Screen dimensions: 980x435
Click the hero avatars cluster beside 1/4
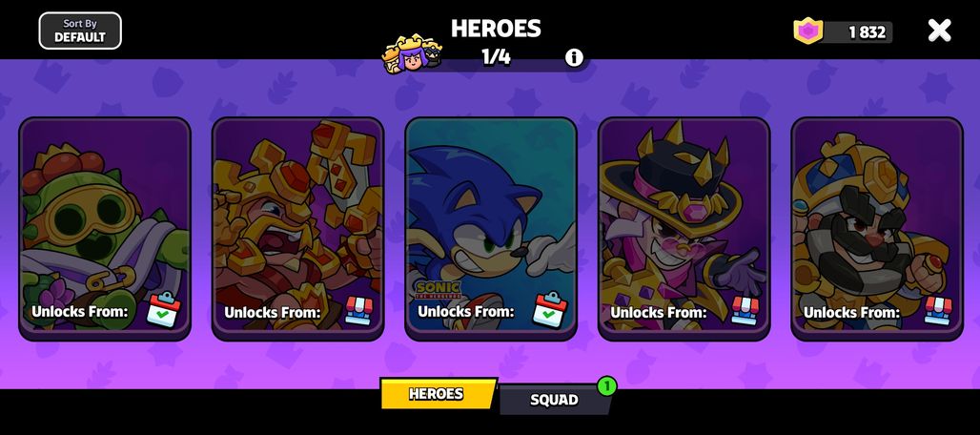click(x=413, y=54)
